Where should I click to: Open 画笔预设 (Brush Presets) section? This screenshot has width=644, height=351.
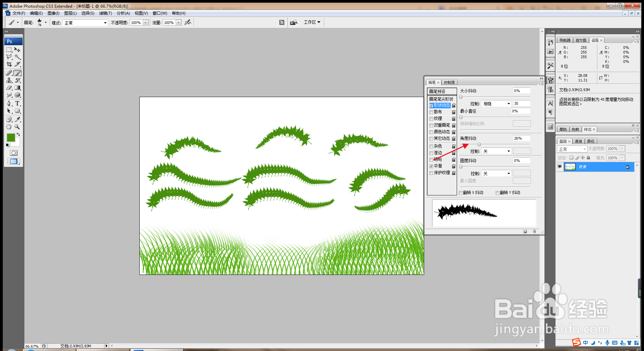(442, 91)
